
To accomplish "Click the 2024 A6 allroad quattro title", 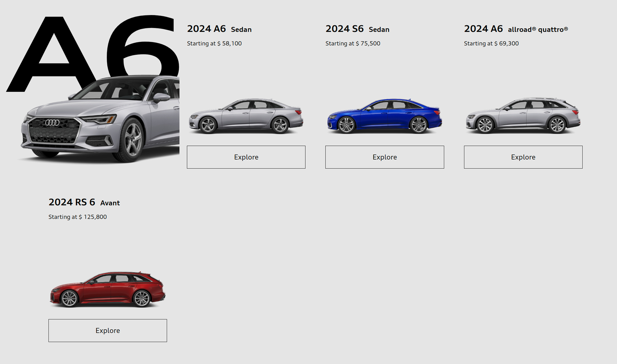I will click(x=516, y=29).
